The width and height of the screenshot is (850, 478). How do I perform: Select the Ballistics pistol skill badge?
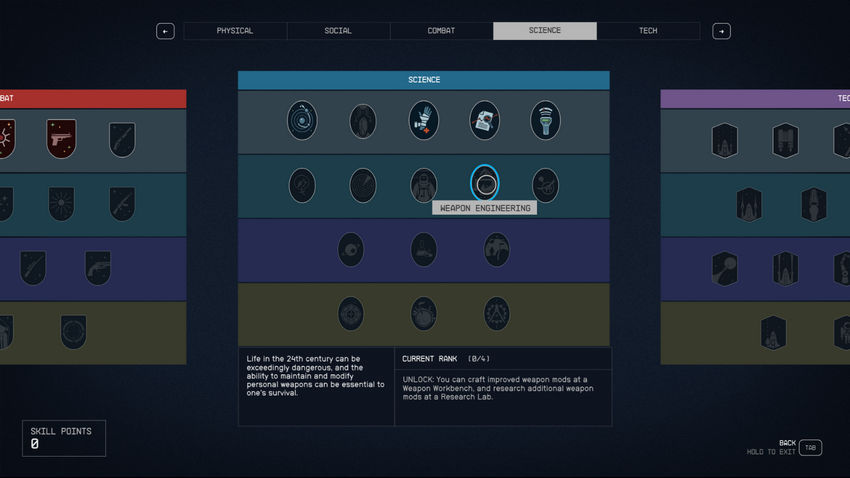61,139
